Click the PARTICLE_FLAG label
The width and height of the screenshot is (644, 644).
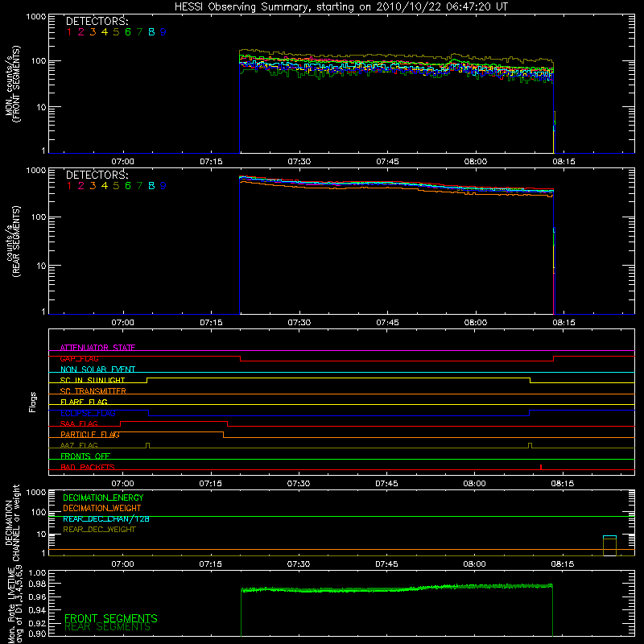90,435
